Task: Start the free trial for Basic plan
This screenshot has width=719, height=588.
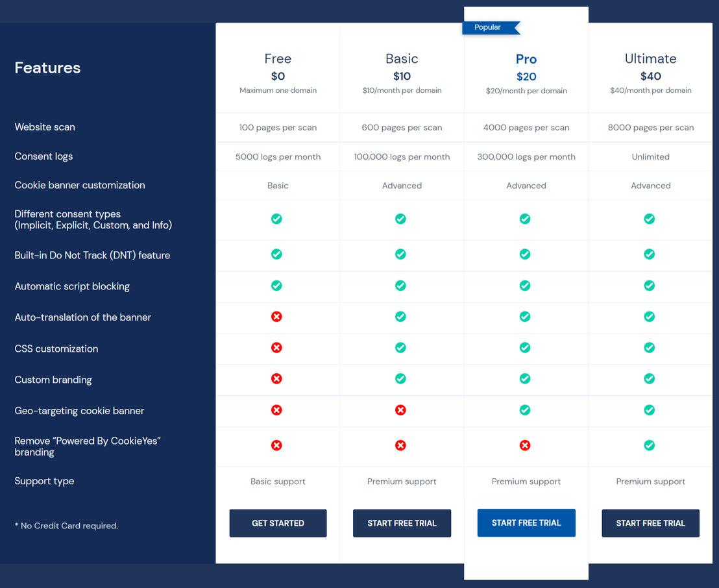Action: (x=402, y=523)
